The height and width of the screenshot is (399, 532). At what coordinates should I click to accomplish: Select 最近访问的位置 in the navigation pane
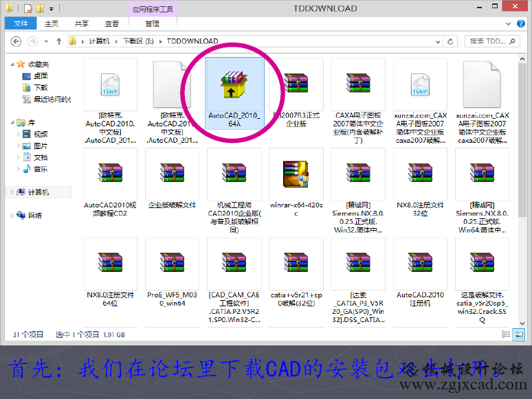pos(47,99)
